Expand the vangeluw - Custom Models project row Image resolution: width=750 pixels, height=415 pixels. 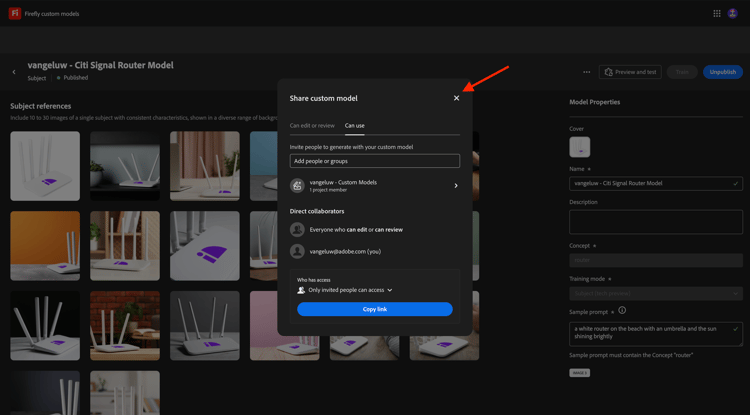[x=375, y=186]
